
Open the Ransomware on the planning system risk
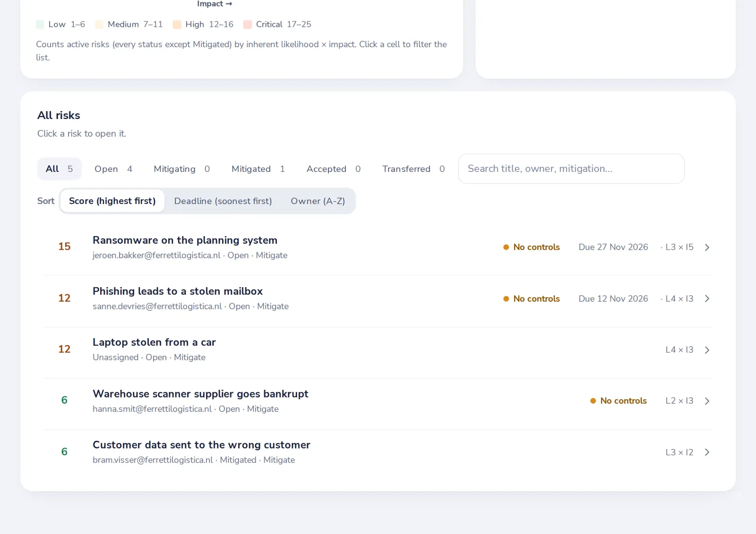[x=378, y=247]
